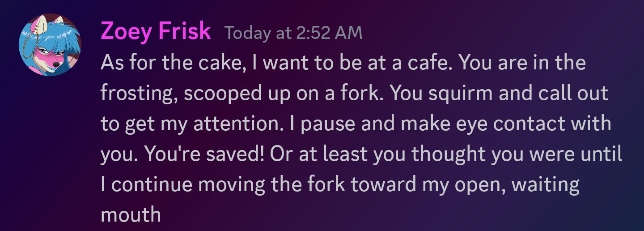Click Zoey Frisk's profile avatar
Image resolution: width=644 pixels, height=231 pixels.
tap(50, 45)
